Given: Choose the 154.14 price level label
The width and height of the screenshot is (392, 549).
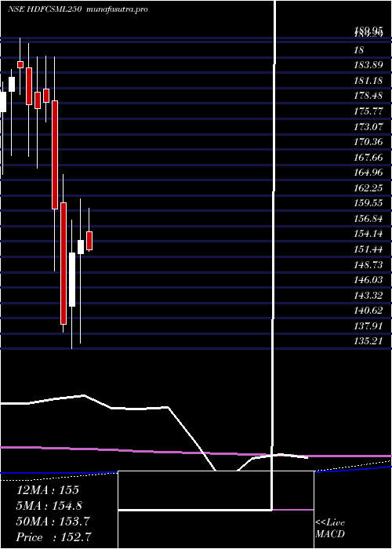Looking at the screenshot, I should point(368,235).
